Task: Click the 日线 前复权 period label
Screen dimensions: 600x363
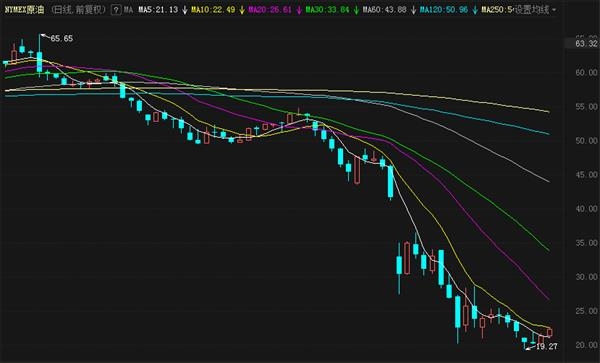Action: pos(79,10)
